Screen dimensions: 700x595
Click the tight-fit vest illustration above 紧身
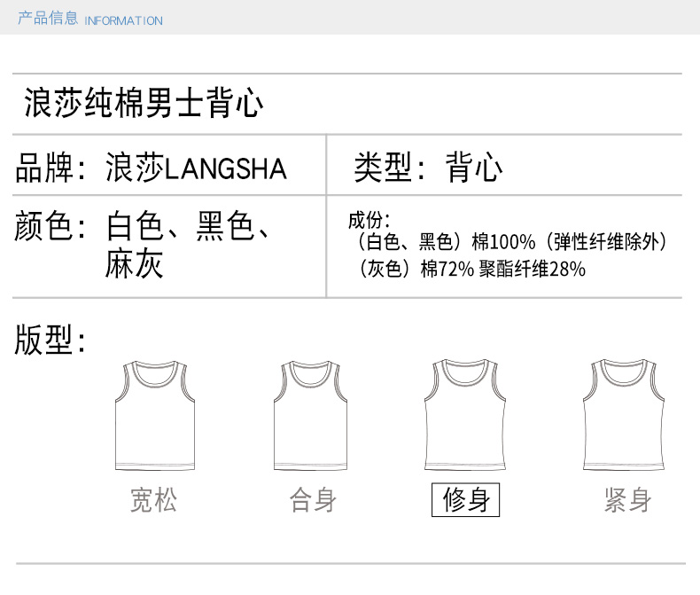(624, 414)
